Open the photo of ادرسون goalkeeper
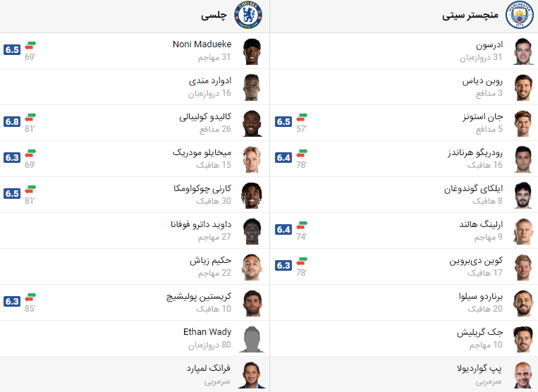 tap(523, 51)
